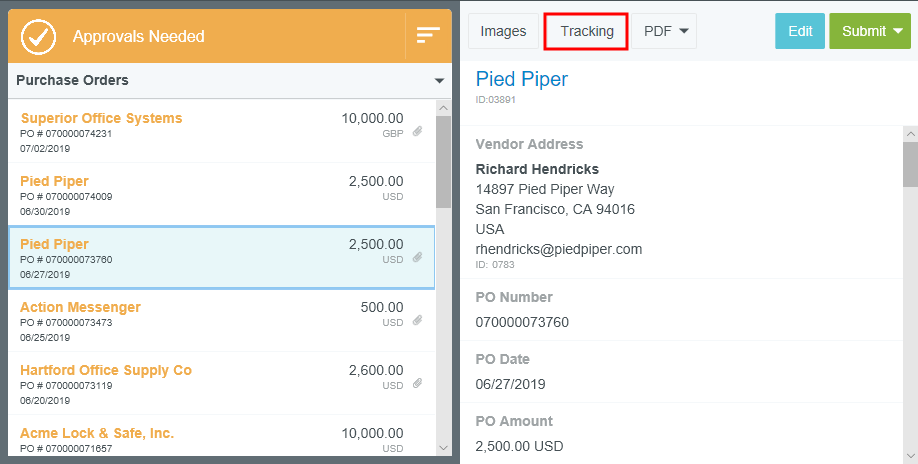
Task: Open the PDF dropdown menu
Action: 664,31
